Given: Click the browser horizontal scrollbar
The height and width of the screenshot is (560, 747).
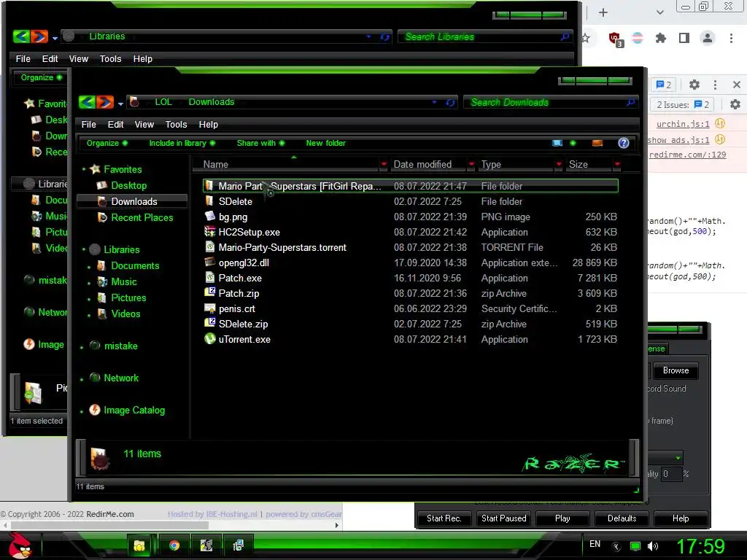Looking at the screenshot, I should (x=109, y=525).
